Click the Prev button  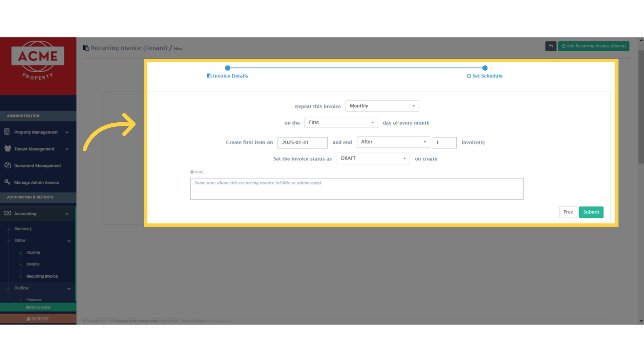[568, 212]
